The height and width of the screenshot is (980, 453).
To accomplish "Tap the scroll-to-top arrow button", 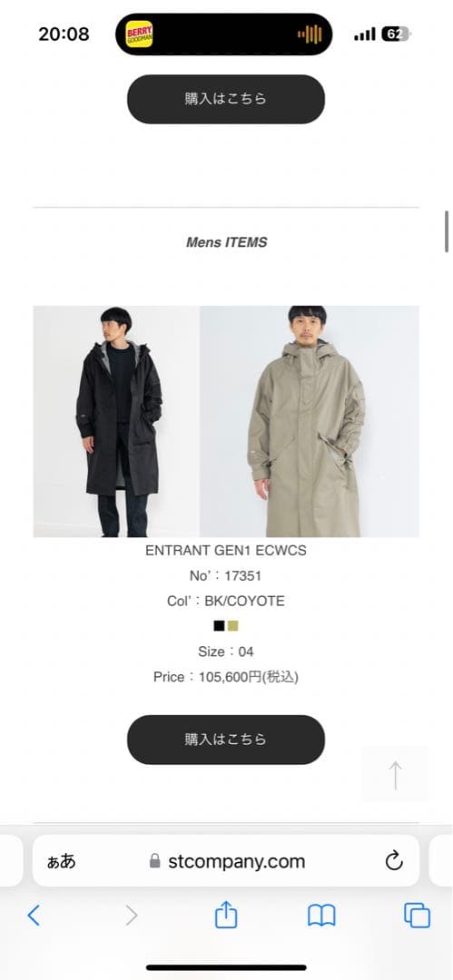I will (x=396, y=774).
